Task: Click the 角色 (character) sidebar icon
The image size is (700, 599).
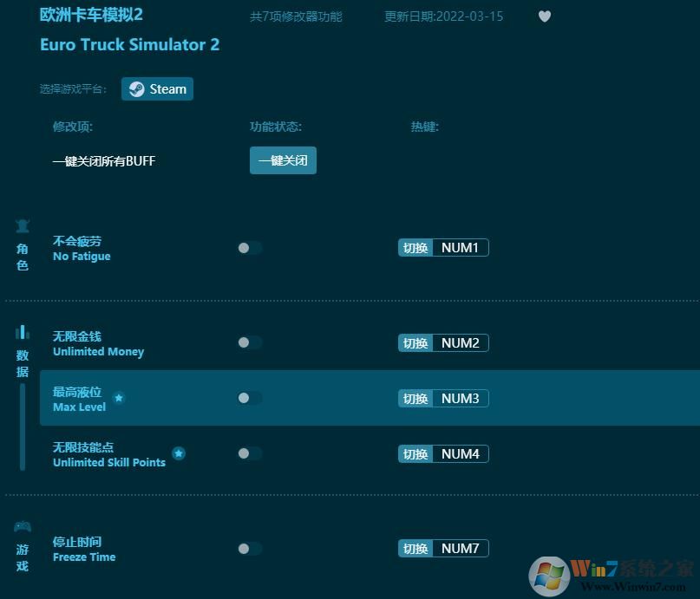Action: (x=22, y=224)
